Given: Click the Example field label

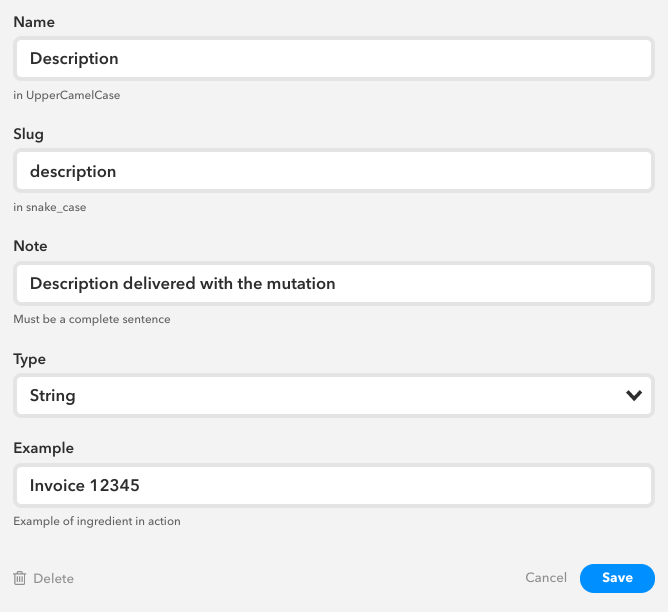Looking at the screenshot, I should point(43,448).
